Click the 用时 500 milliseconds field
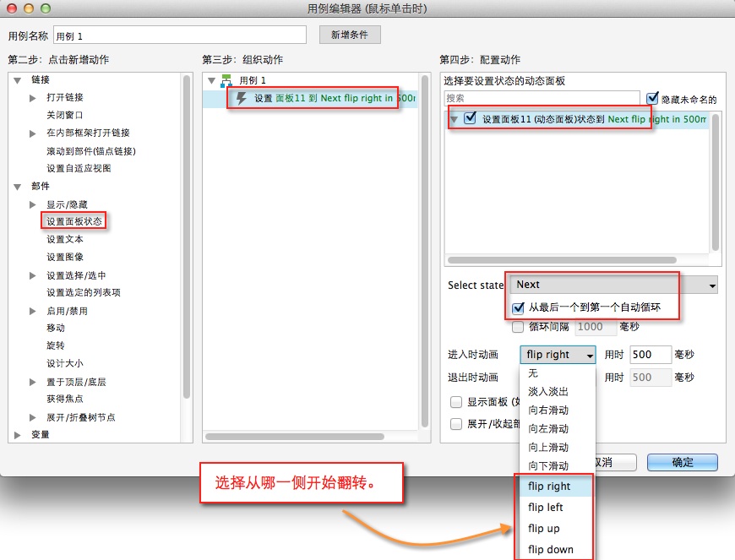Viewport: 735px width, 560px height. pyautogui.click(x=650, y=355)
